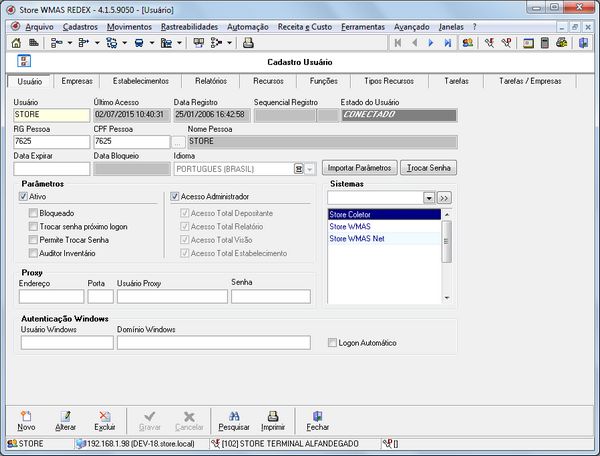The width and height of the screenshot is (600, 456).
Task: Open the Sistemas dropdown list
Action: (x=429, y=198)
